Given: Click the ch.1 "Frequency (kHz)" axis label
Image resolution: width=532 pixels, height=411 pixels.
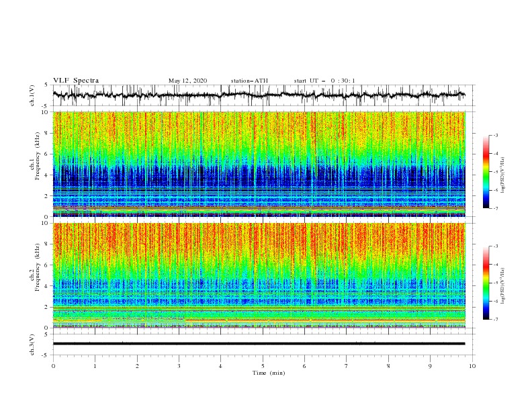Looking at the screenshot, I should point(37,156).
